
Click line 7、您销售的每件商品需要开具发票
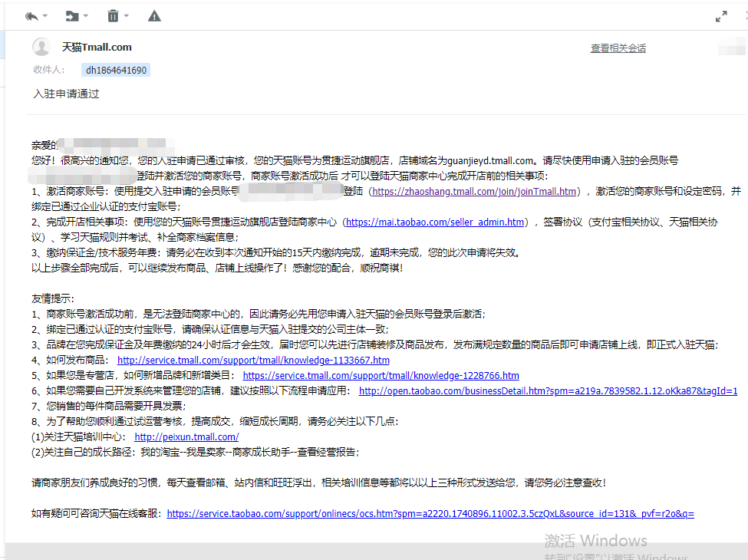pos(109,406)
